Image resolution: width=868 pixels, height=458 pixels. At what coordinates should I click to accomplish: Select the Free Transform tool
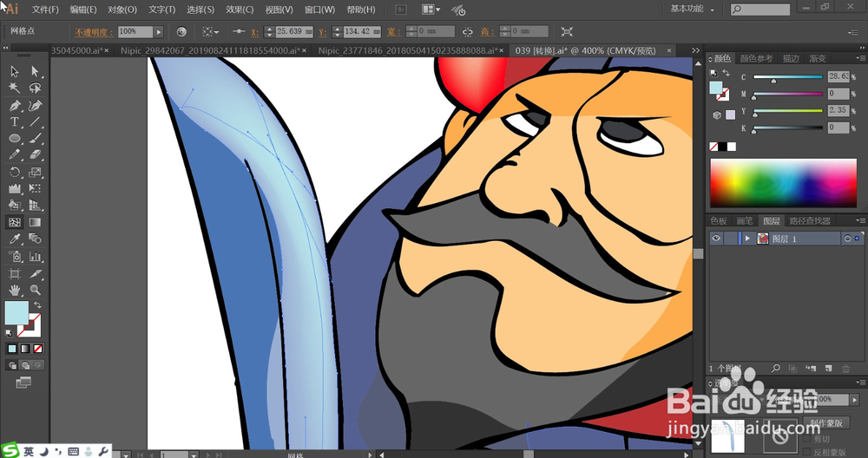click(35, 188)
